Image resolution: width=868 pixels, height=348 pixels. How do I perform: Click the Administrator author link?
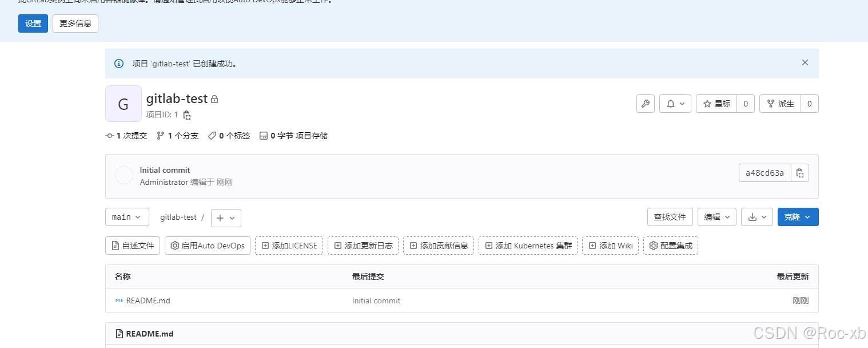pyautogui.click(x=164, y=182)
